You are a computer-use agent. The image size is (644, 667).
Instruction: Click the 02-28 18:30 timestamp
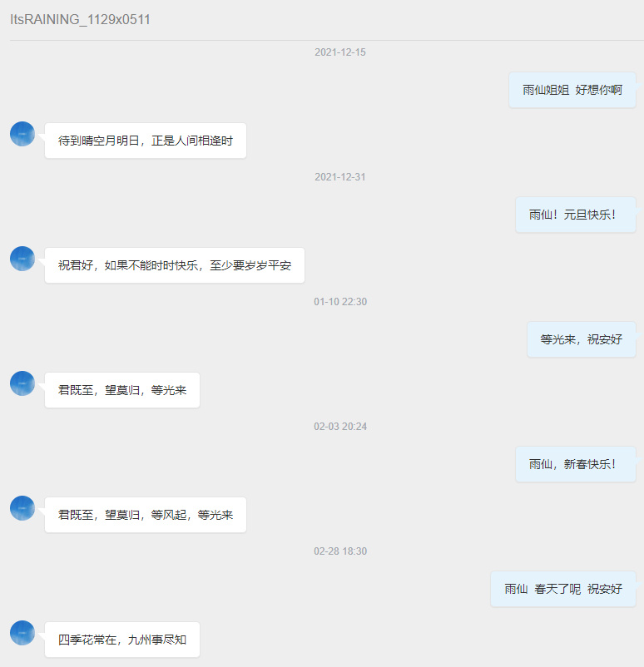340,551
